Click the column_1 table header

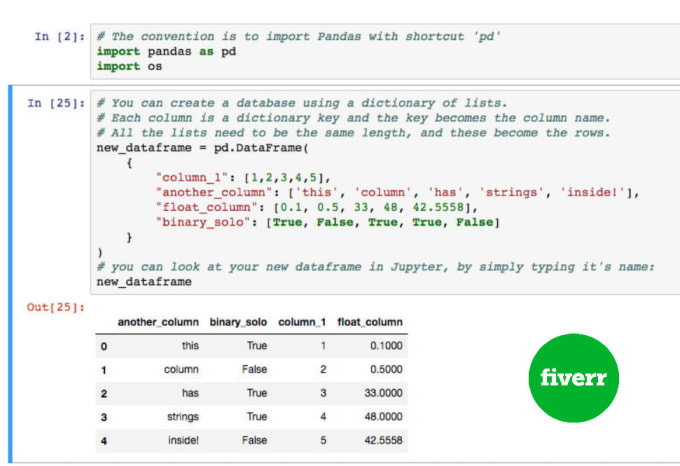click(302, 322)
